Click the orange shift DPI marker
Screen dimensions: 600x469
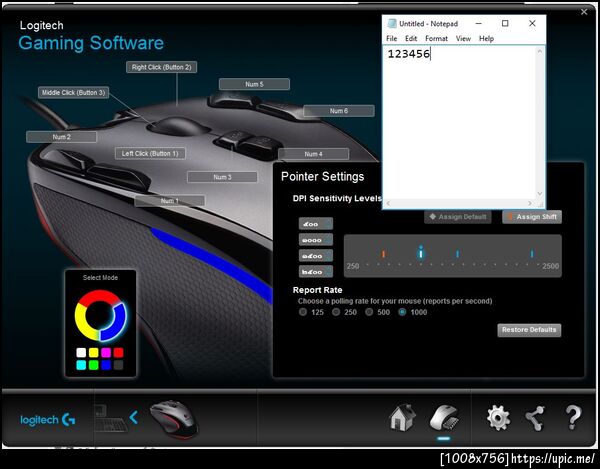coord(383,253)
